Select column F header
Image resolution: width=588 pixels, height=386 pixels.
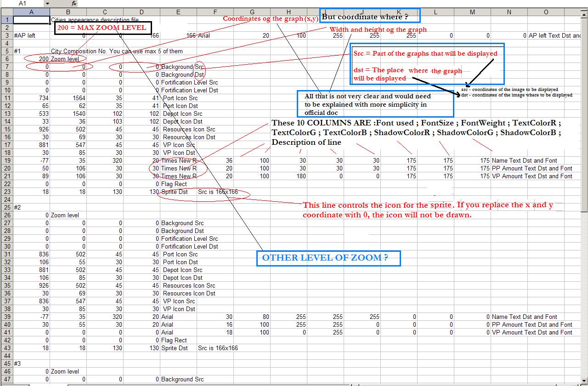215,12
